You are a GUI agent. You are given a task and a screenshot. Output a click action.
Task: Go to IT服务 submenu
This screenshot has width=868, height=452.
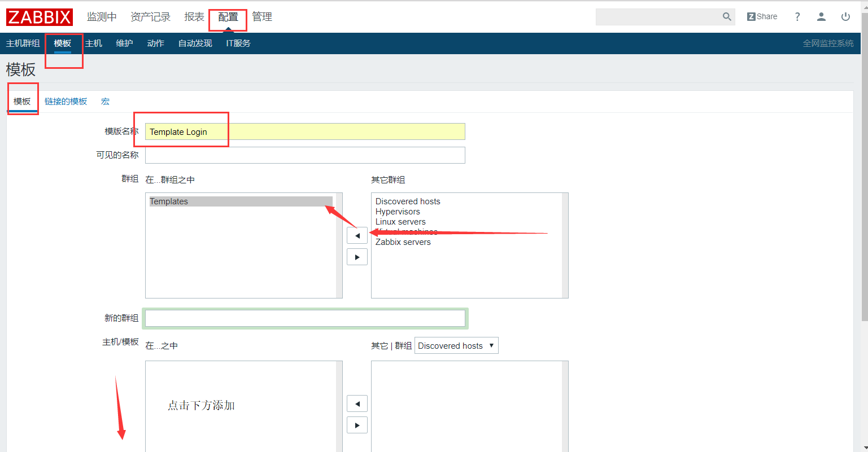coord(238,43)
